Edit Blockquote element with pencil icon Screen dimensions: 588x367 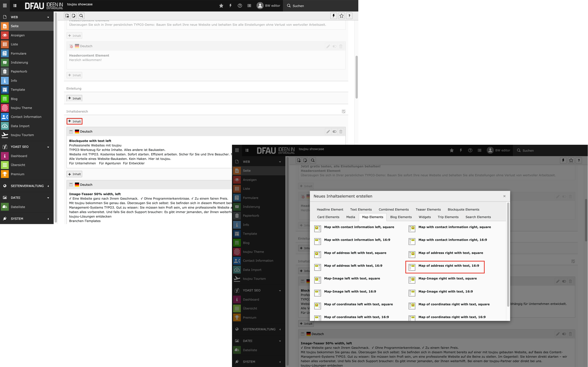328,132
